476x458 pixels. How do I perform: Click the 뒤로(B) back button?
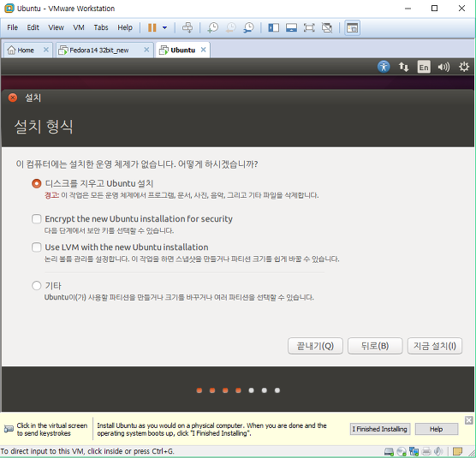[x=375, y=346]
